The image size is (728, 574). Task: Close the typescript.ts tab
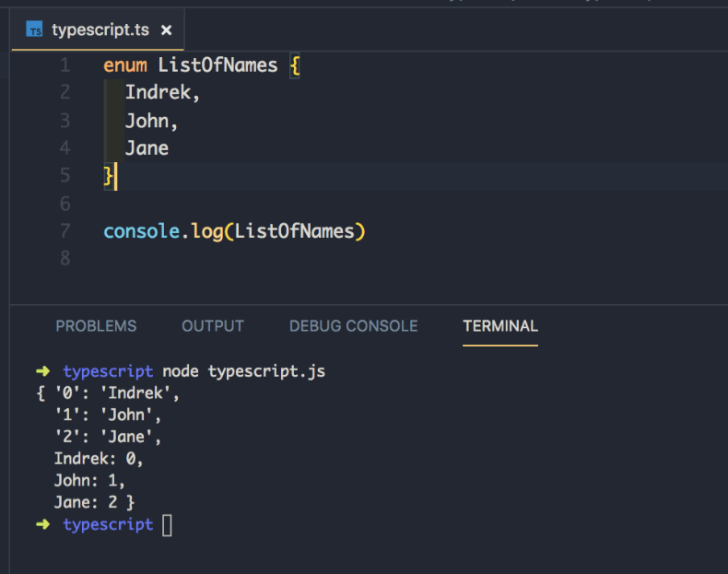pos(166,30)
